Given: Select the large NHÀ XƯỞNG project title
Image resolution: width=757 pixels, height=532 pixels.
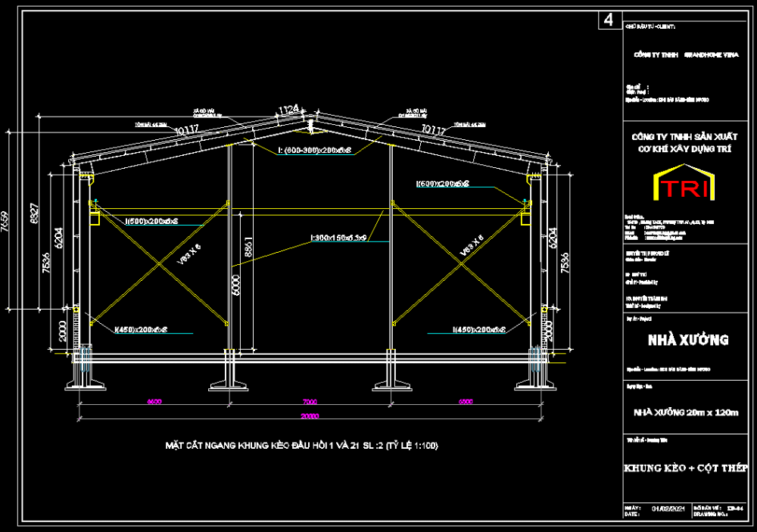Looking at the screenshot, I should pyautogui.click(x=688, y=340).
